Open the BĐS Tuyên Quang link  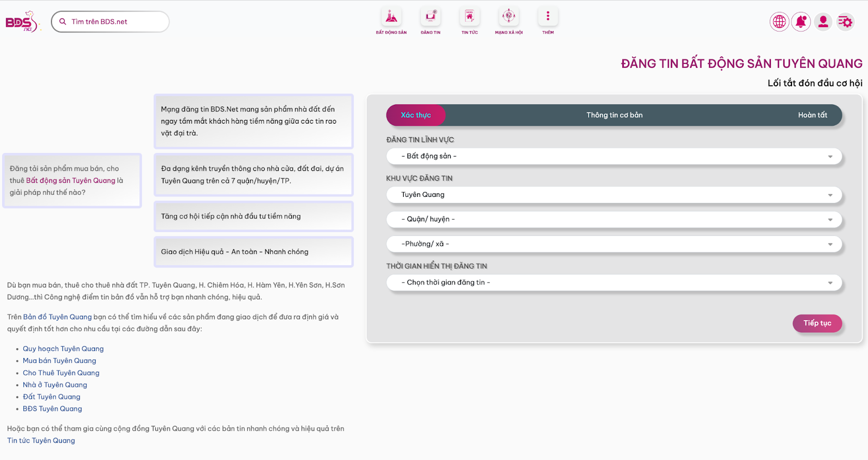click(52, 408)
